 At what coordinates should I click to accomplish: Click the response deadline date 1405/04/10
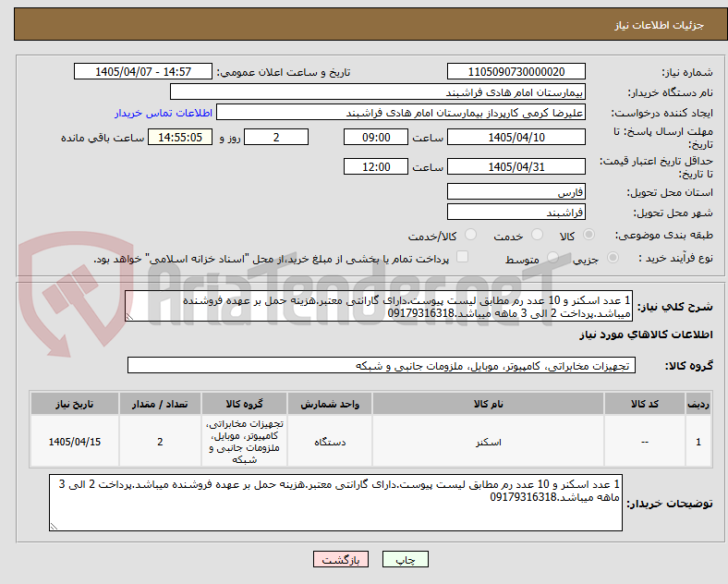(x=516, y=138)
